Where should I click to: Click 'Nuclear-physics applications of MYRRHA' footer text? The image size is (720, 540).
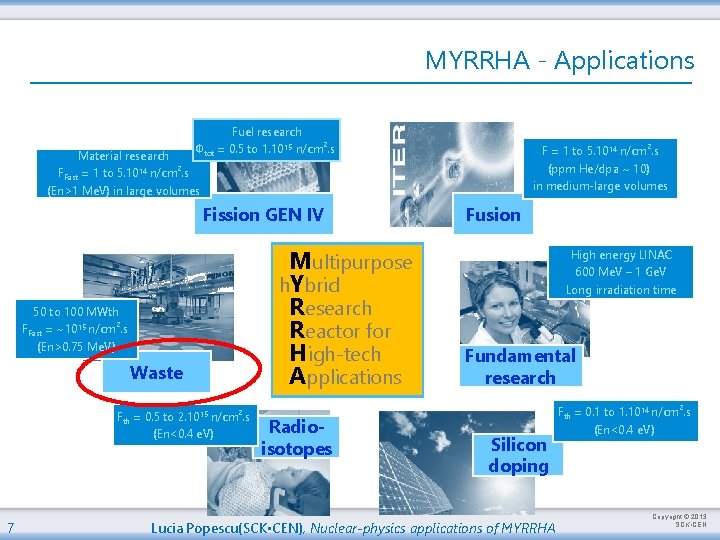433,528
